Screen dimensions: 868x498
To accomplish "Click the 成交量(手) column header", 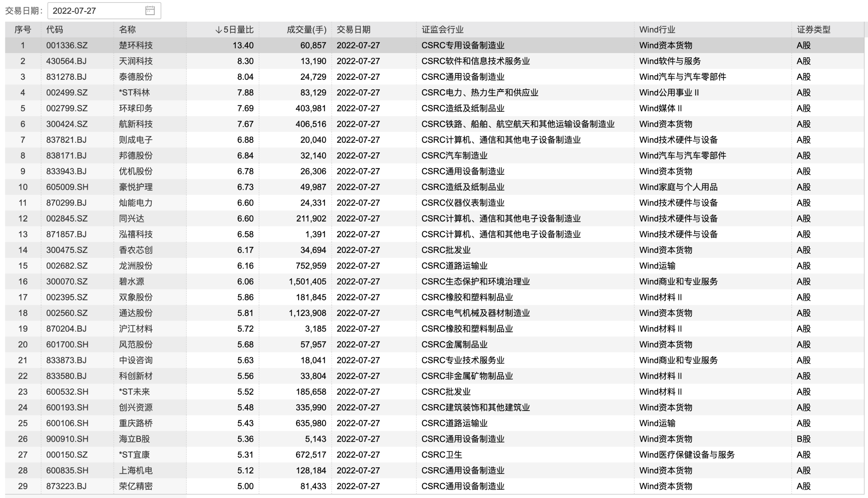I will click(x=307, y=30).
